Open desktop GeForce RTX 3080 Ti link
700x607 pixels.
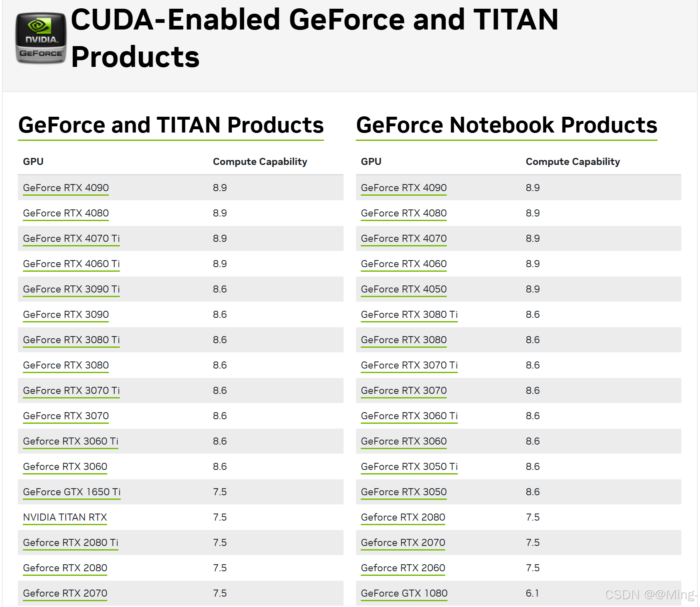click(x=71, y=340)
